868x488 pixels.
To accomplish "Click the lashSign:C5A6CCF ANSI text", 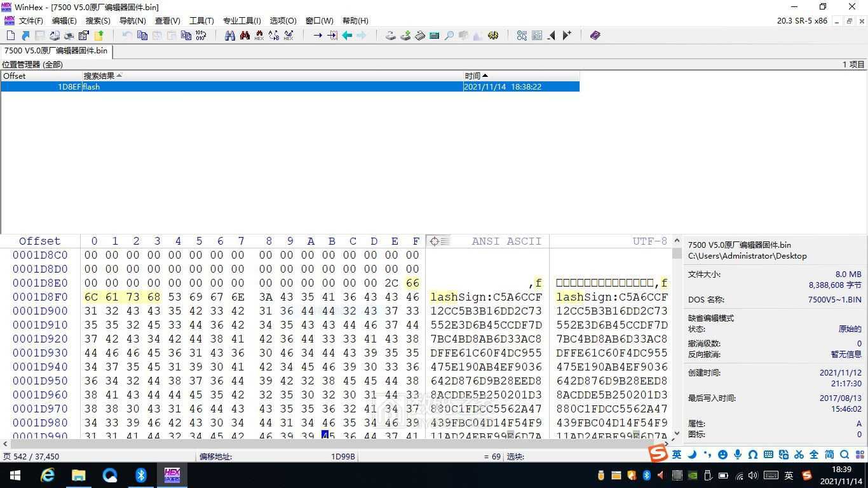I will pos(486,297).
